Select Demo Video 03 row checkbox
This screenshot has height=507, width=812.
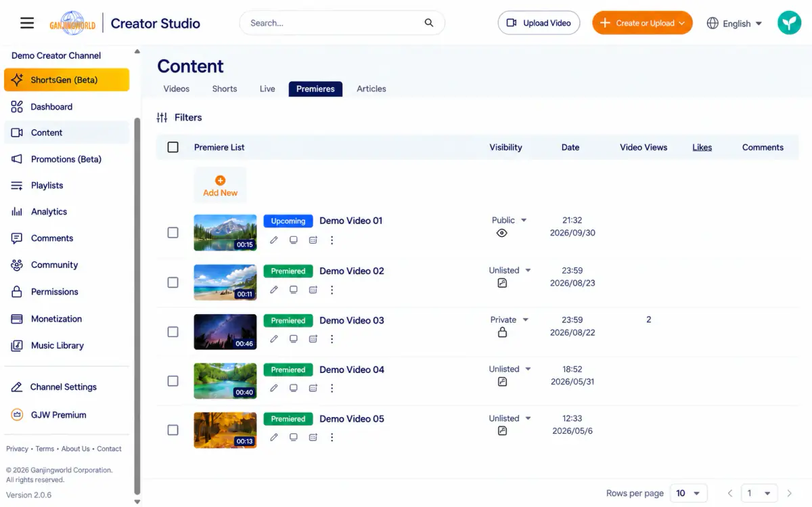(x=173, y=332)
